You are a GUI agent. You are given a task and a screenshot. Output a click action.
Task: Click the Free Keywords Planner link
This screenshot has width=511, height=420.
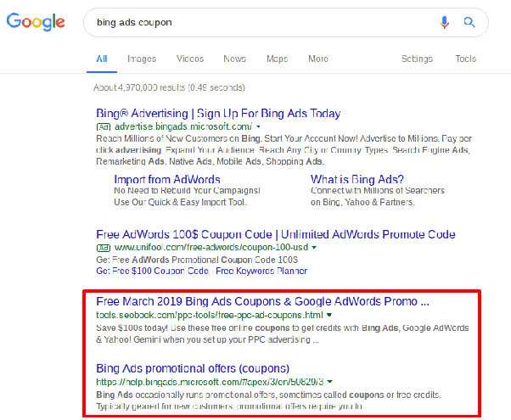click(x=261, y=272)
